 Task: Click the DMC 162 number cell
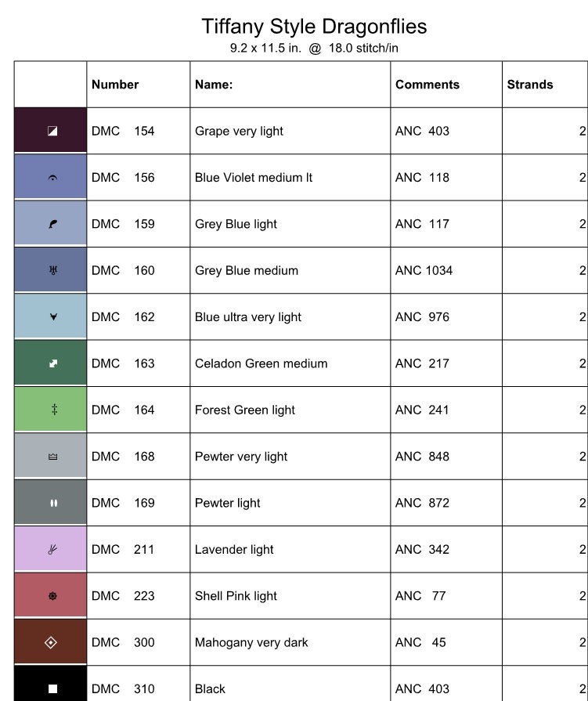click(139, 317)
